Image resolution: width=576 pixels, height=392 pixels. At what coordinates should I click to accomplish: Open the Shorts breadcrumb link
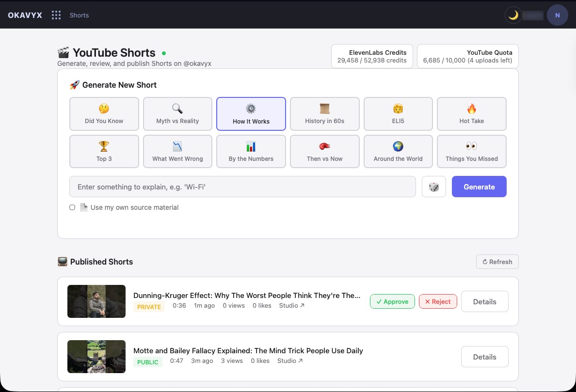pos(80,15)
